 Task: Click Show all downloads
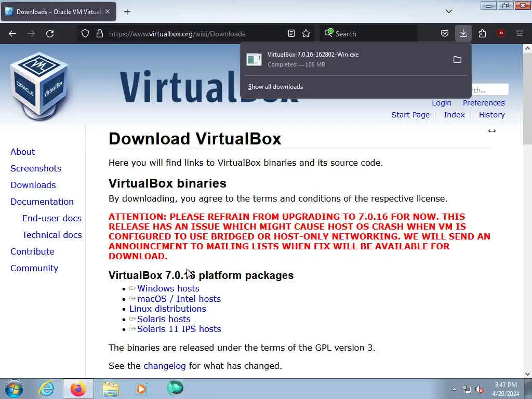click(x=275, y=87)
